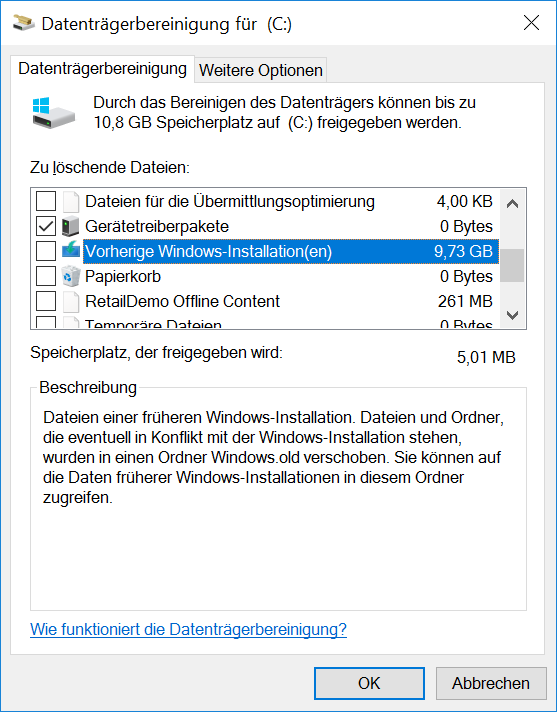Image resolution: width=557 pixels, height=712 pixels.
Task: Select the Datenträgerbereinigung tab
Action: (x=103, y=69)
